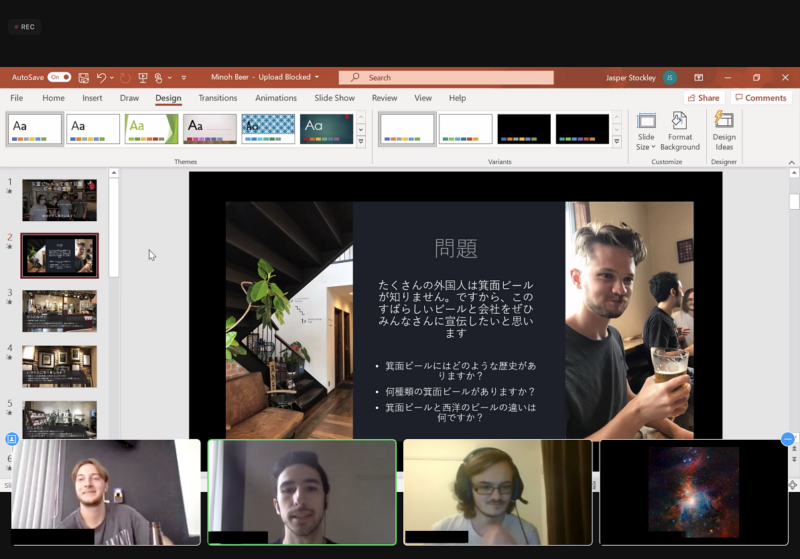The height and width of the screenshot is (559, 800).
Task: Select slide 4 thumbnail
Action: pos(60,366)
